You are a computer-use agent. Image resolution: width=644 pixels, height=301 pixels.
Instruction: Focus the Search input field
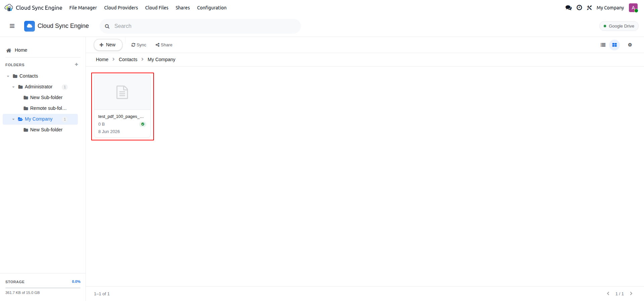[200, 26]
